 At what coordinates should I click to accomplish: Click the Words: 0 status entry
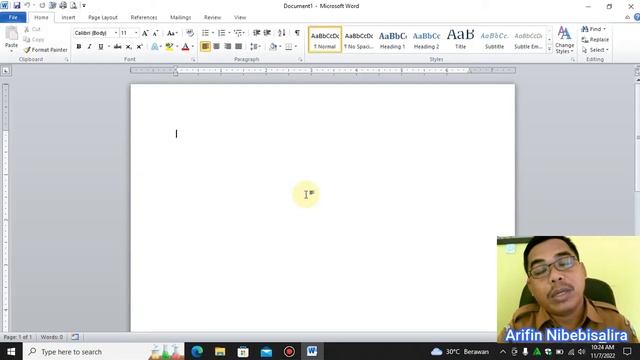point(52,337)
